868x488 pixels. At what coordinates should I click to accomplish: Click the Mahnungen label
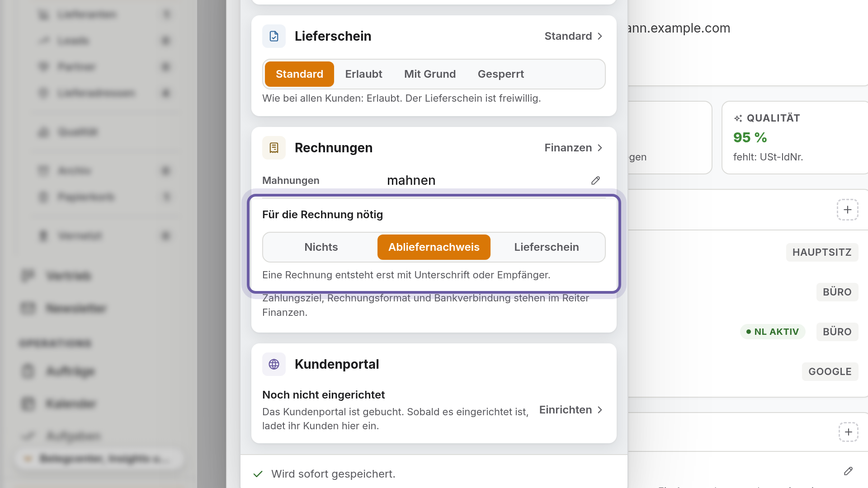pyautogui.click(x=291, y=180)
